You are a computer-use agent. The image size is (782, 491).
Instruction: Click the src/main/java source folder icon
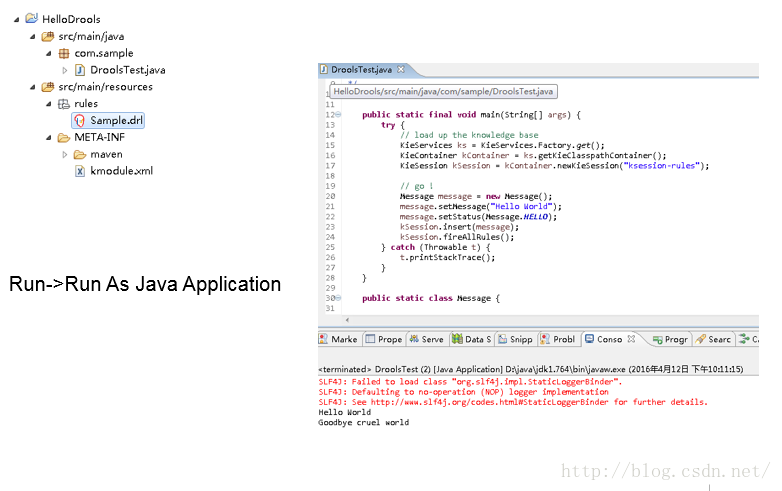click(x=48, y=36)
